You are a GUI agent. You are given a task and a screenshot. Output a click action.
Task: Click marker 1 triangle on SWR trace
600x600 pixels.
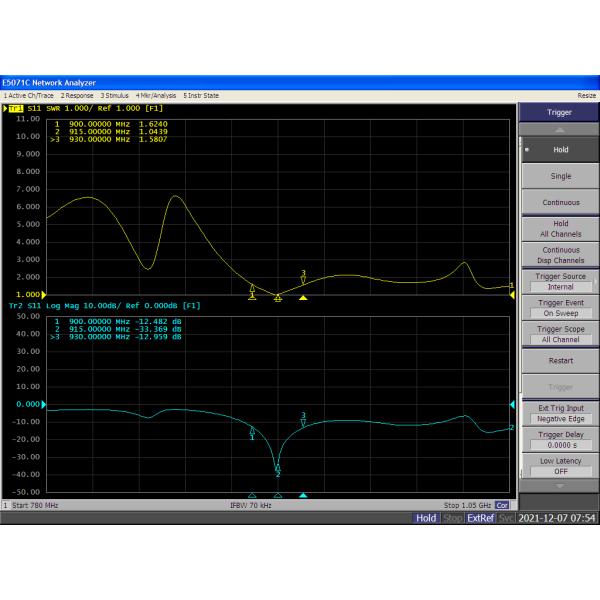(252, 289)
